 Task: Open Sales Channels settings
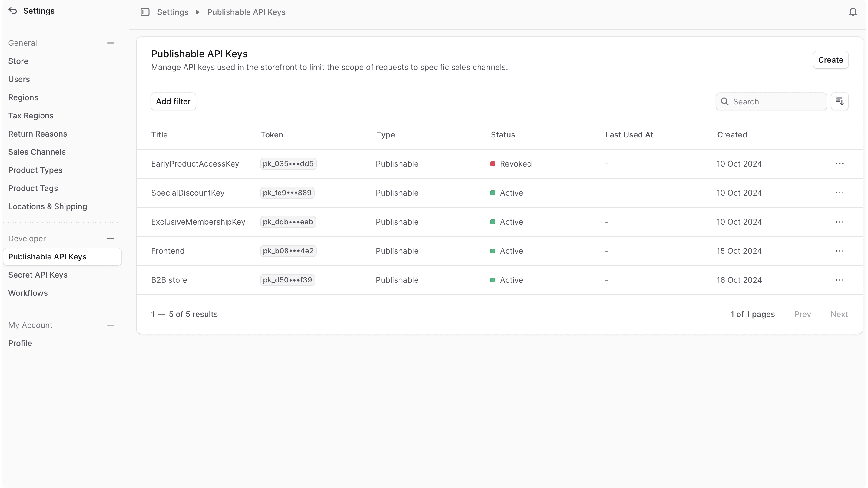coord(37,152)
